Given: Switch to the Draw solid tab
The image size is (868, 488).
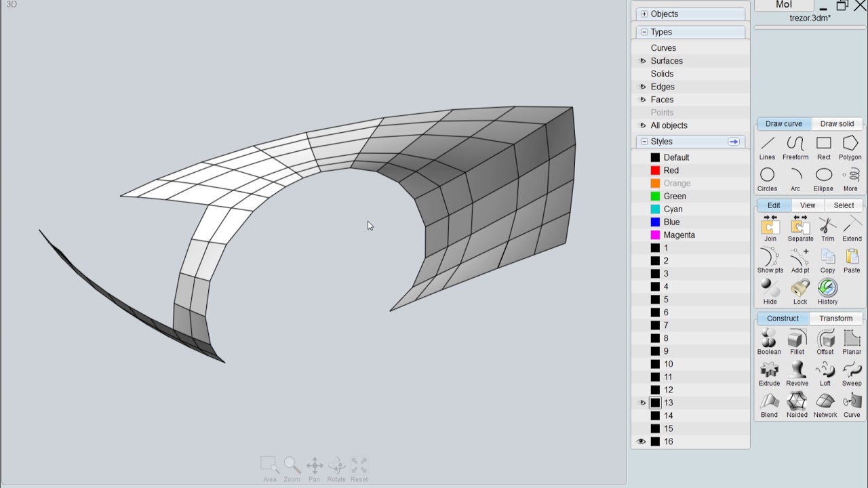Looking at the screenshot, I should click(x=837, y=123).
